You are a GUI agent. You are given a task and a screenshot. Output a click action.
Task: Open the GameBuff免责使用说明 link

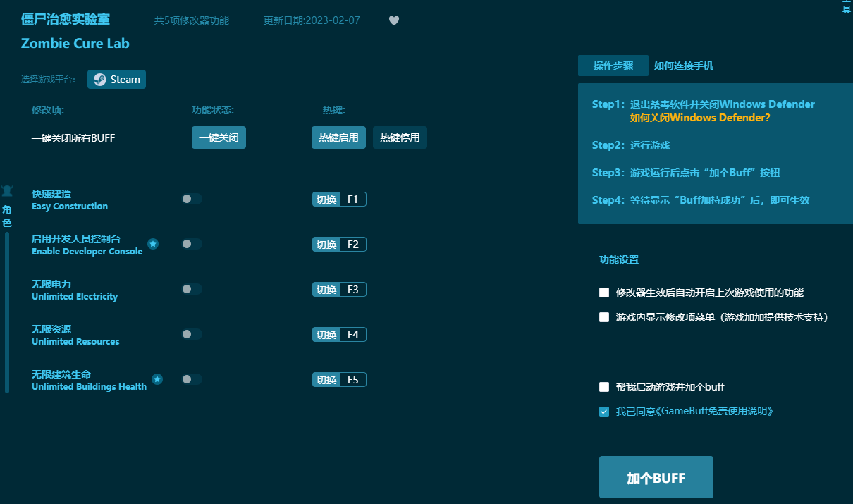pyautogui.click(x=714, y=412)
